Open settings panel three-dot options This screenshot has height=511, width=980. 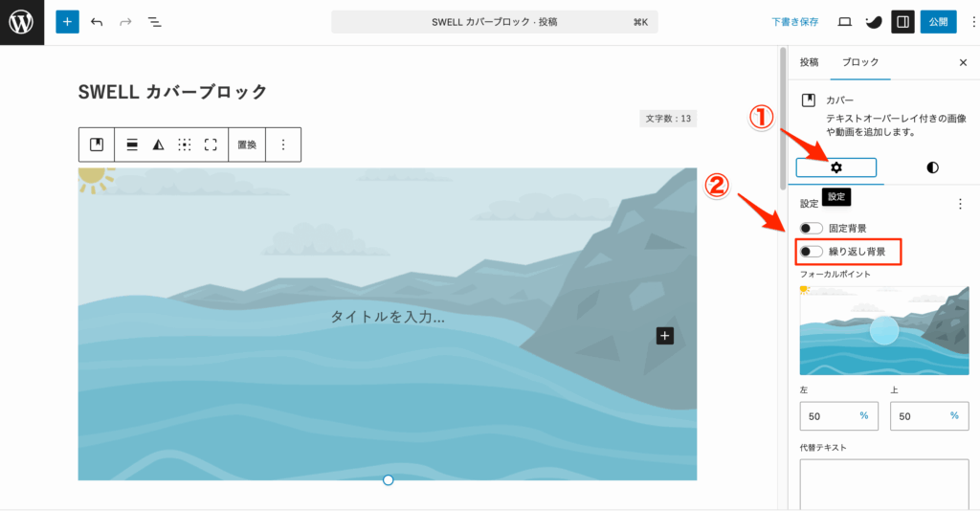tap(960, 204)
